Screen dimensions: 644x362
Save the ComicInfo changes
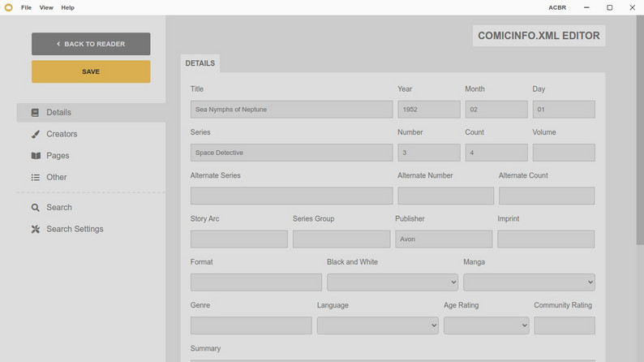(91, 71)
